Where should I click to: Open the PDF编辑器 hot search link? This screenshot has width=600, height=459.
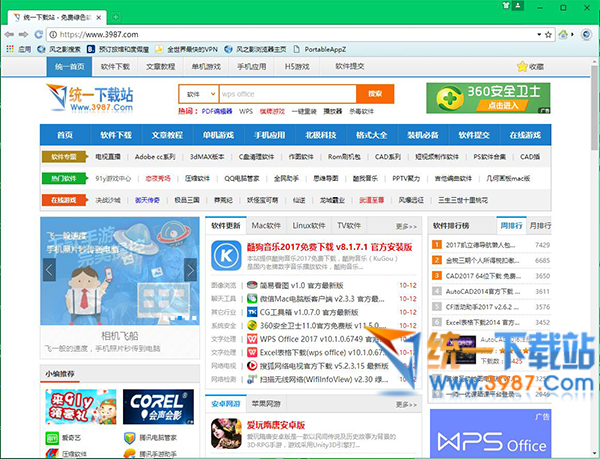[217, 111]
